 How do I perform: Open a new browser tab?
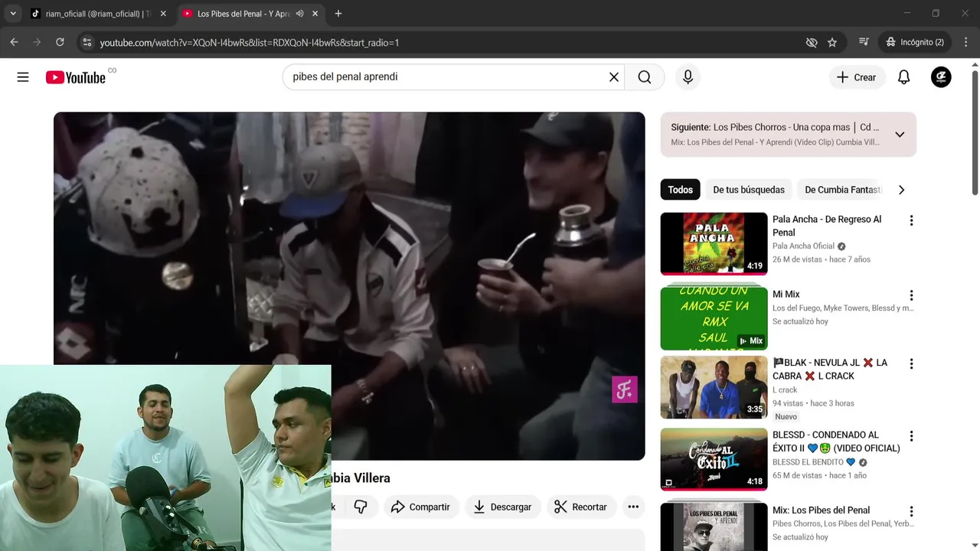point(338,14)
